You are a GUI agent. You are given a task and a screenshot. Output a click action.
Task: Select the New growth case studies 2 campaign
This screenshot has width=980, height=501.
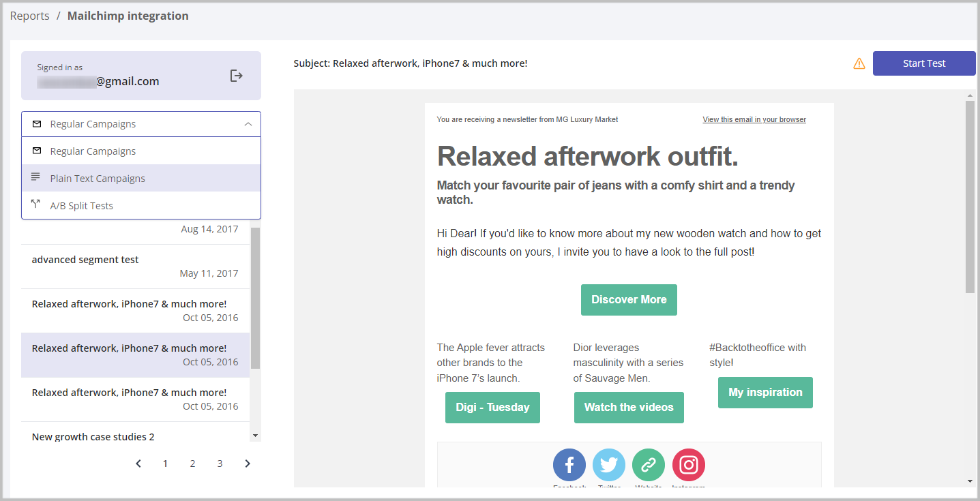click(x=136, y=432)
